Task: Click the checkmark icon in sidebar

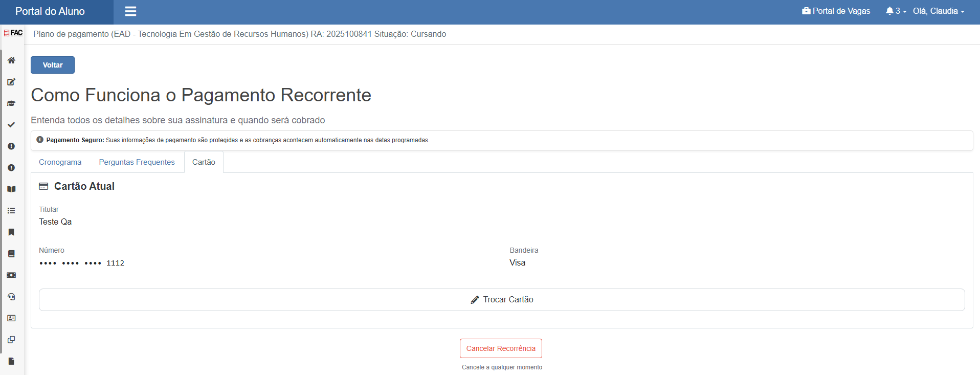Action: pos(11,125)
